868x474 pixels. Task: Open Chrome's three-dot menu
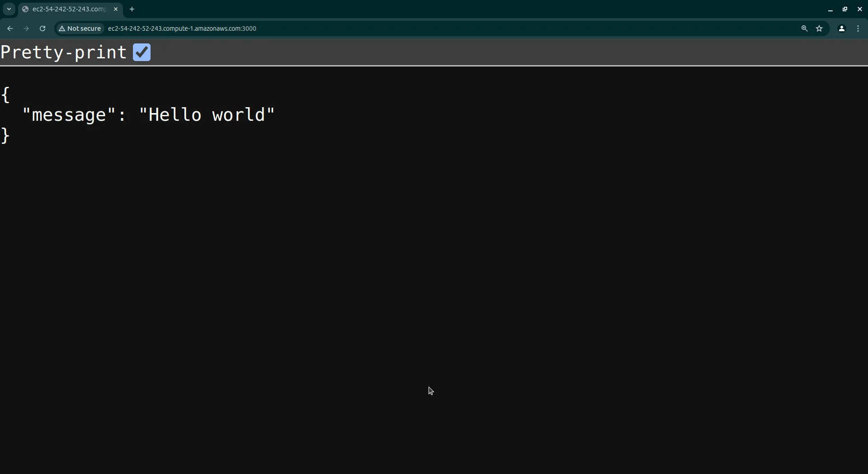point(858,28)
